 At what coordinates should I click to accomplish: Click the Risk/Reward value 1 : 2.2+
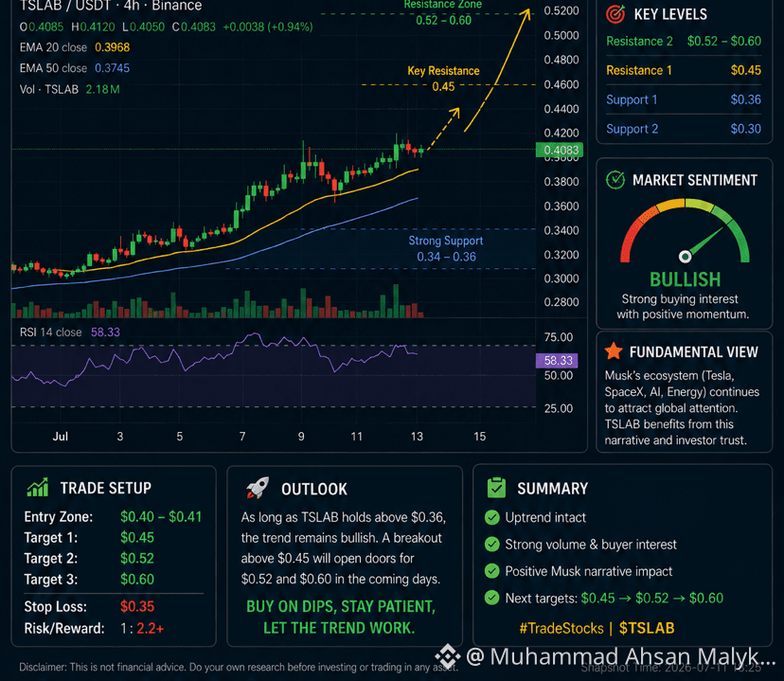pos(142,629)
